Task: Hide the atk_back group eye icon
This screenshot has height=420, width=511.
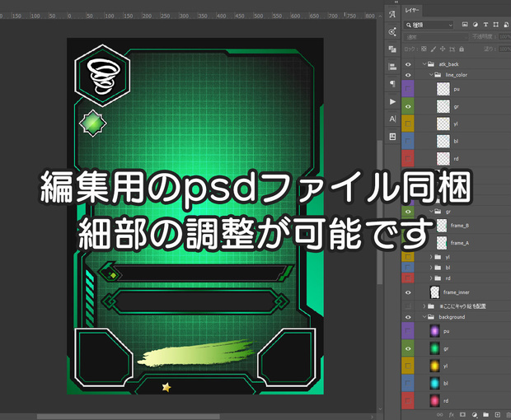Action: pos(408,64)
